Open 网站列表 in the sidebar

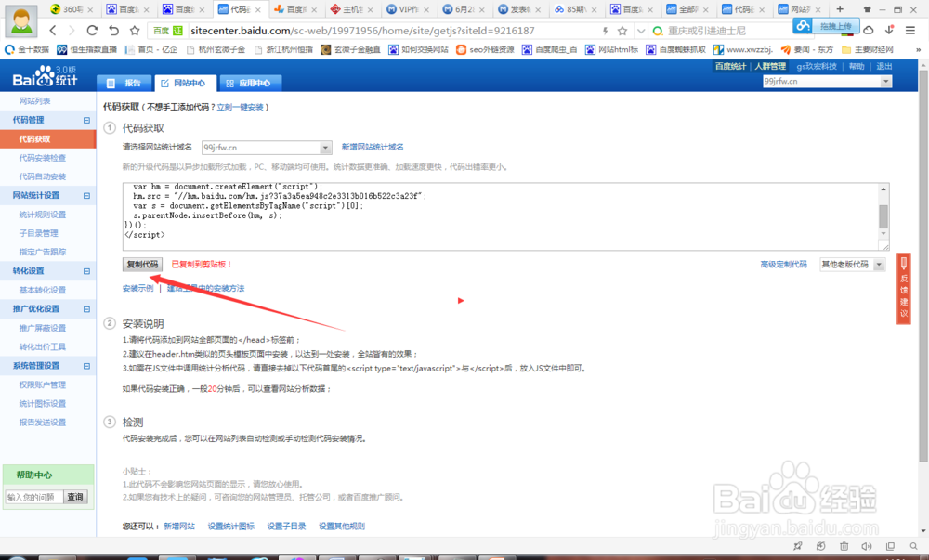(34, 101)
